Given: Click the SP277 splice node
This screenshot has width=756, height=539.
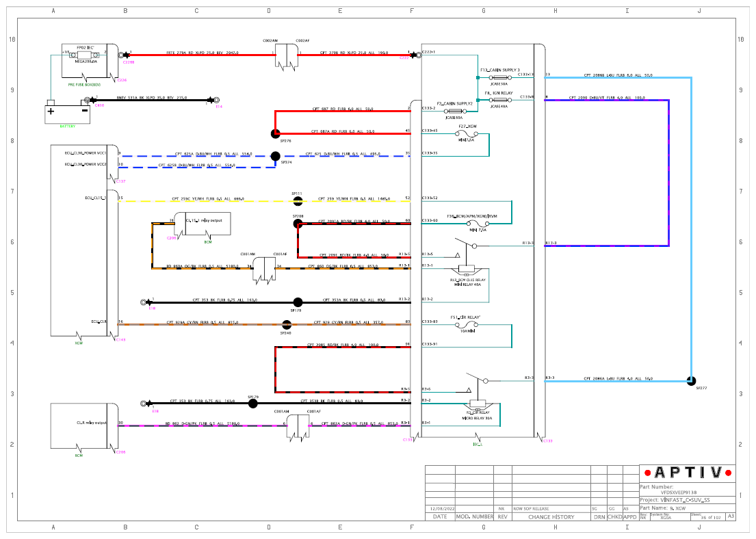Looking at the screenshot, I should coord(692,381).
